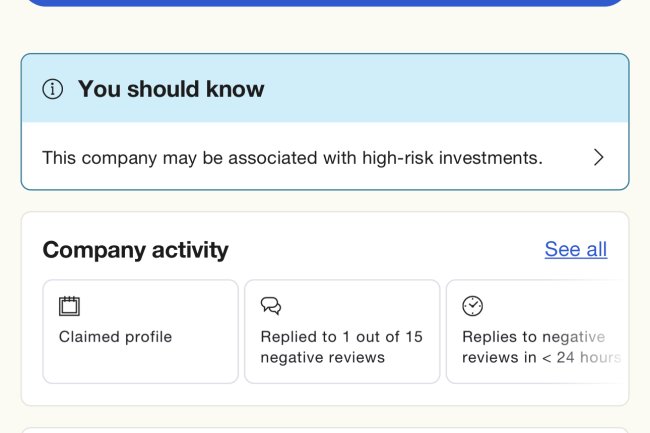
Task: Open the See all company activity link
Action: coord(575,249)
